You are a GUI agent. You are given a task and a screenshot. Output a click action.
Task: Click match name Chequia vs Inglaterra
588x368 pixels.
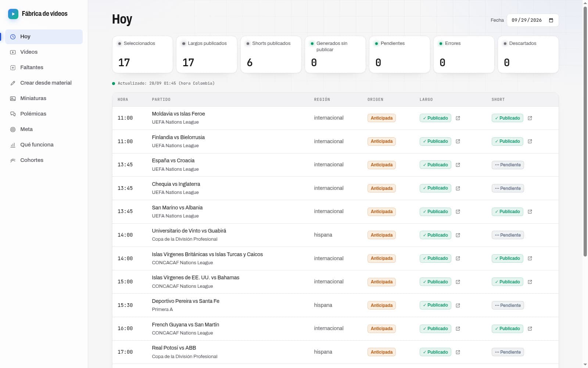[x=176, y=184]
